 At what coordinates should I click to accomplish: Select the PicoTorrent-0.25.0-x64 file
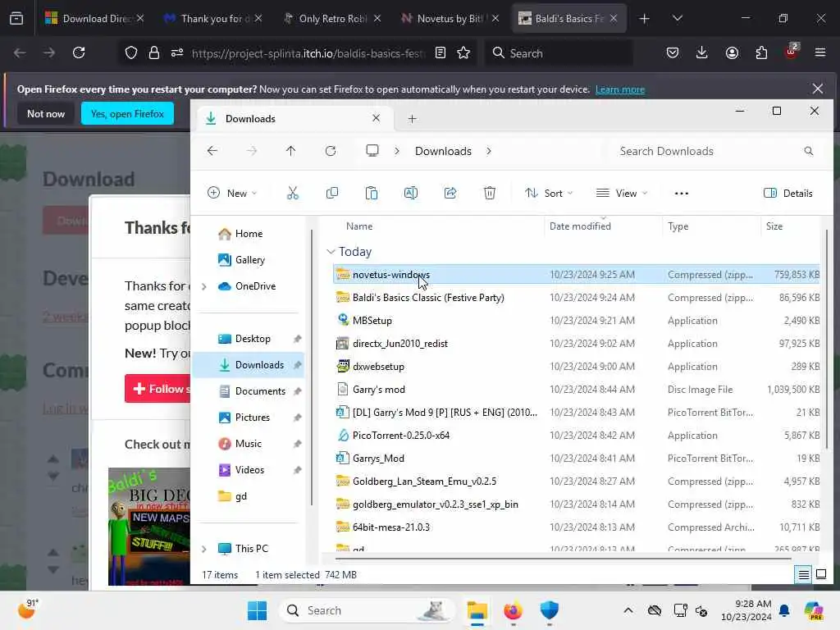[576, 435]
